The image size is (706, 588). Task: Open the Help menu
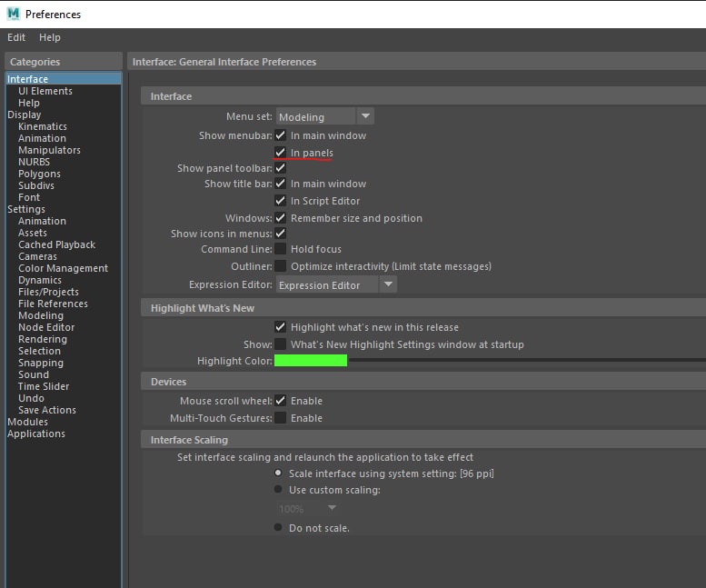pyautogui.click(x=50, y=37)
